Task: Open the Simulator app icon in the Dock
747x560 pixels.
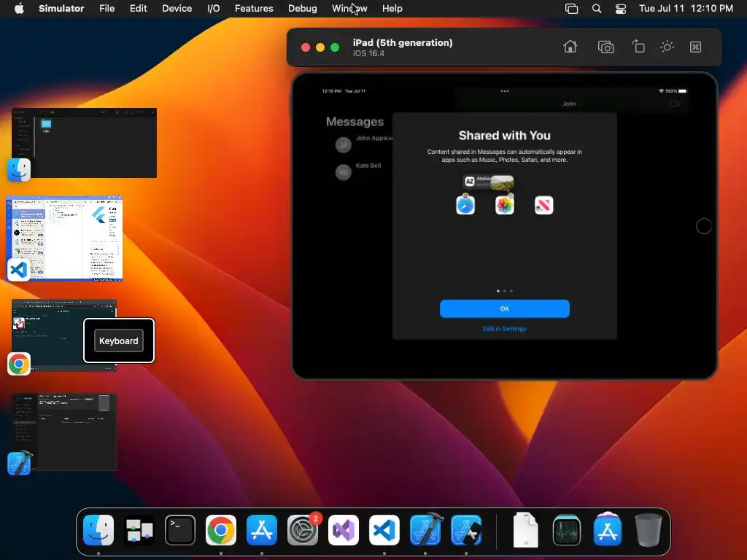Action: tap(466, 530)
